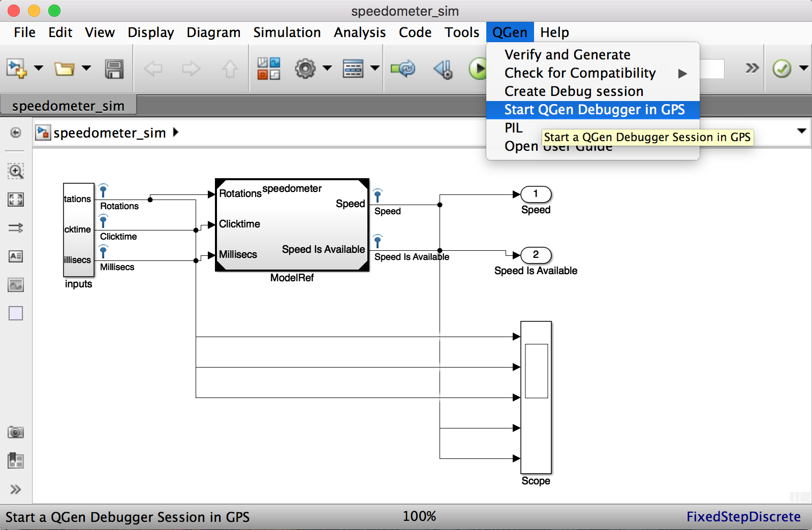Click the New Model toolbar icon
This screenshot has height=530, width=812.
16,68
